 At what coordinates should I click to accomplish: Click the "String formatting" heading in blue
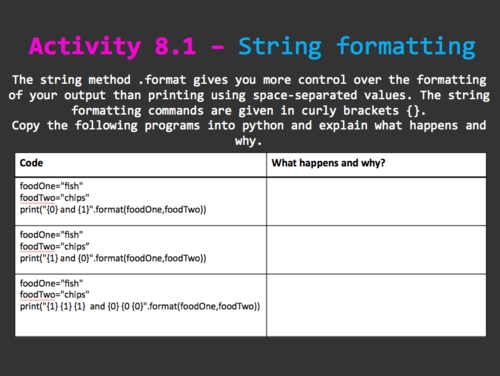tap(357, 47)
